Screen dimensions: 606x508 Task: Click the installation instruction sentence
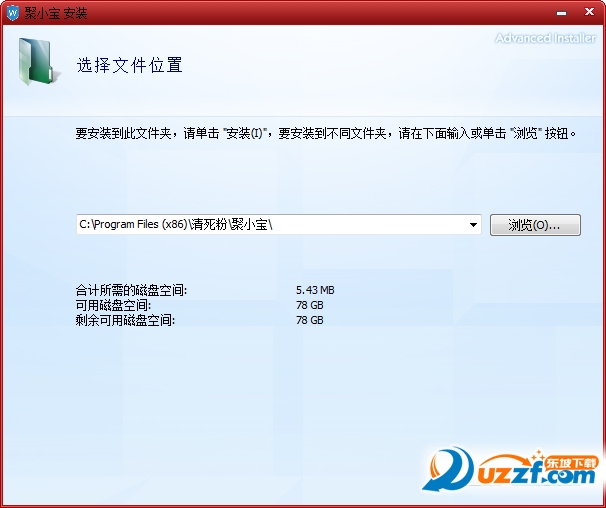(326, 133)
